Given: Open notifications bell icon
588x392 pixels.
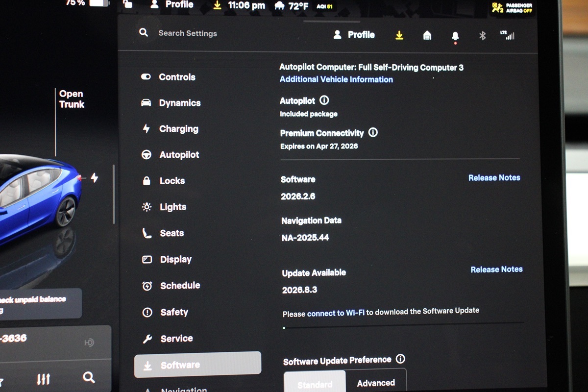Looking at the screenshot, I should (455, 36).
